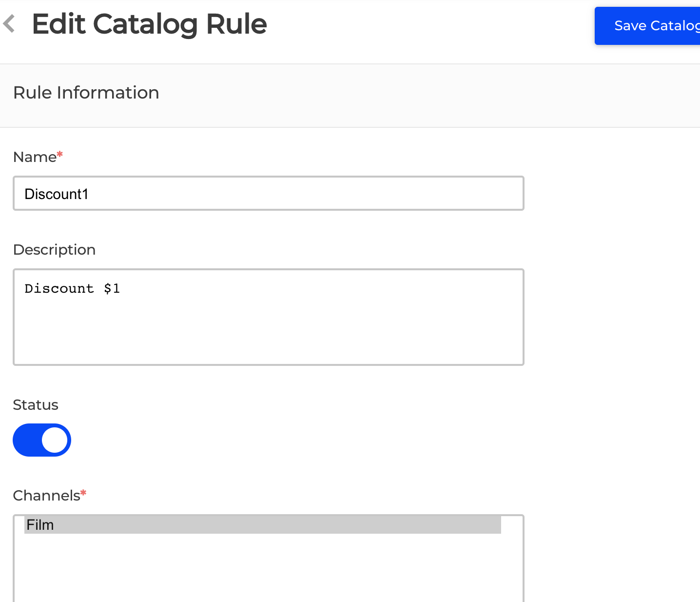Click the Save Catalog Rule button
700x602 pixels.
647,26
